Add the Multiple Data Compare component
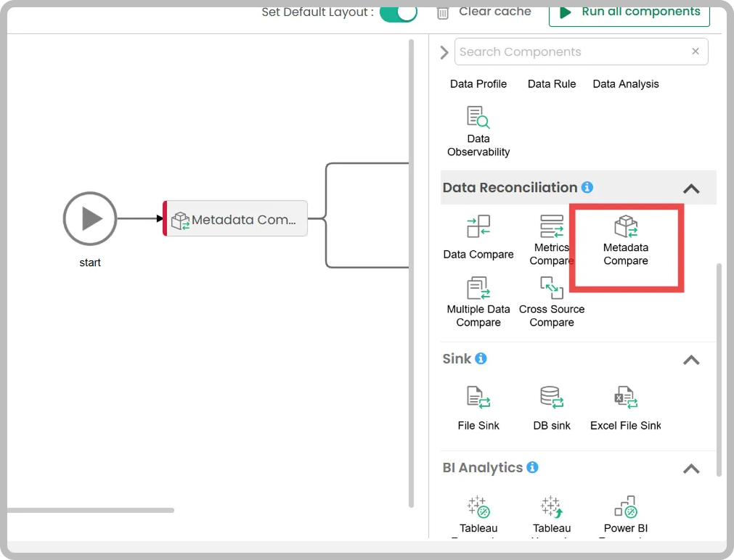The image size is (734, 560). pos(478,302)
